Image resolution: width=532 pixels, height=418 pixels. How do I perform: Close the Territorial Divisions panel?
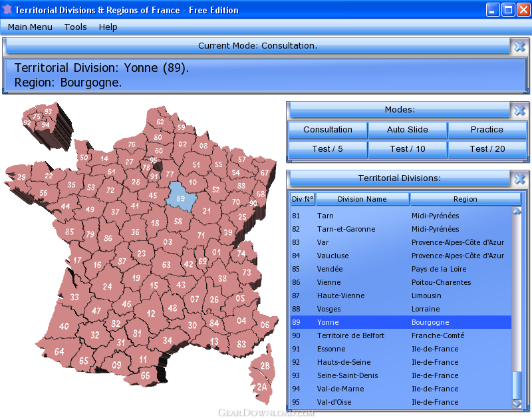(x=519, y=178)
